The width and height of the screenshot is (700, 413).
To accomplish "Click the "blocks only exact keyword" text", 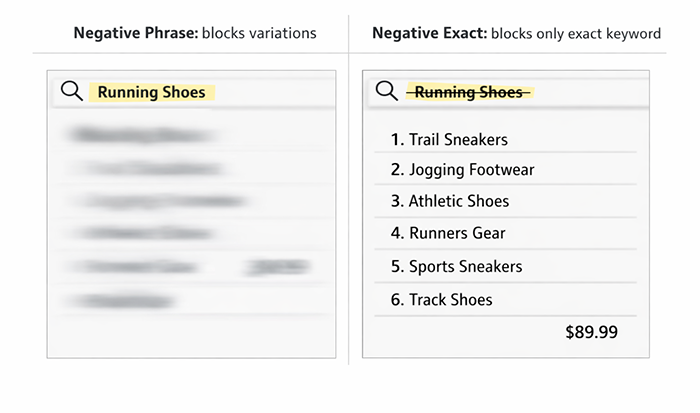I will tap(575, 33).
